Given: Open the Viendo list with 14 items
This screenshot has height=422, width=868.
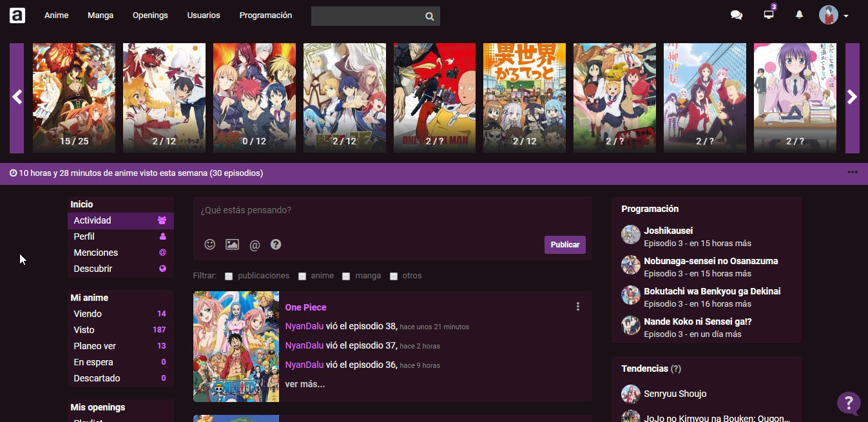Looking at the screenshot, I should 121,314.
